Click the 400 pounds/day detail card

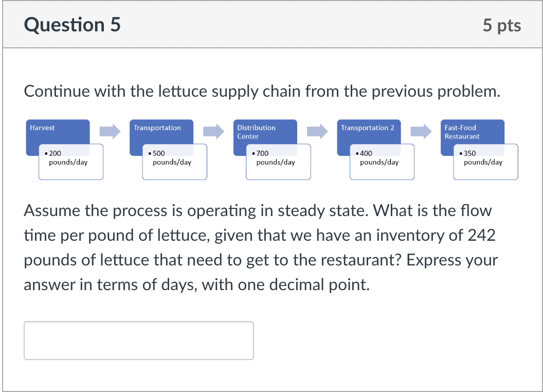[x=382, y=162]
